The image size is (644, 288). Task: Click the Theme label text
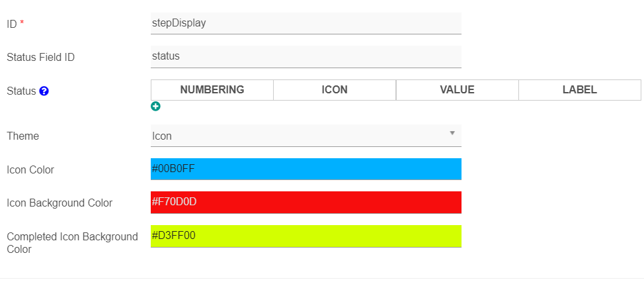23,136
